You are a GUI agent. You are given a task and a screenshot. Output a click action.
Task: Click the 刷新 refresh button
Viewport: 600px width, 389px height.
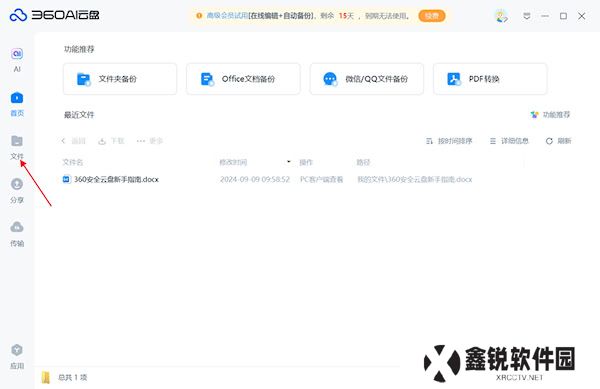tap(558, 141)
